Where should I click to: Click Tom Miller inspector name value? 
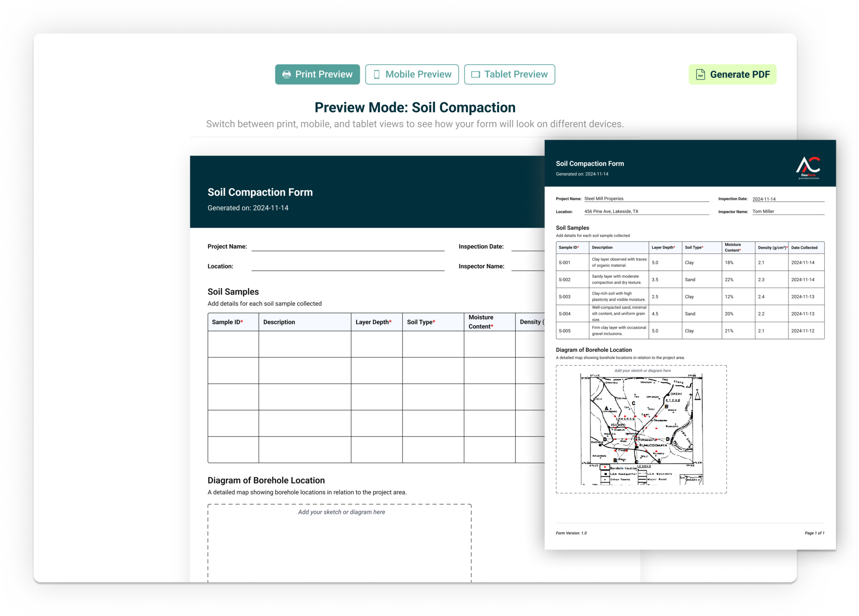click(x=763, y=211)
